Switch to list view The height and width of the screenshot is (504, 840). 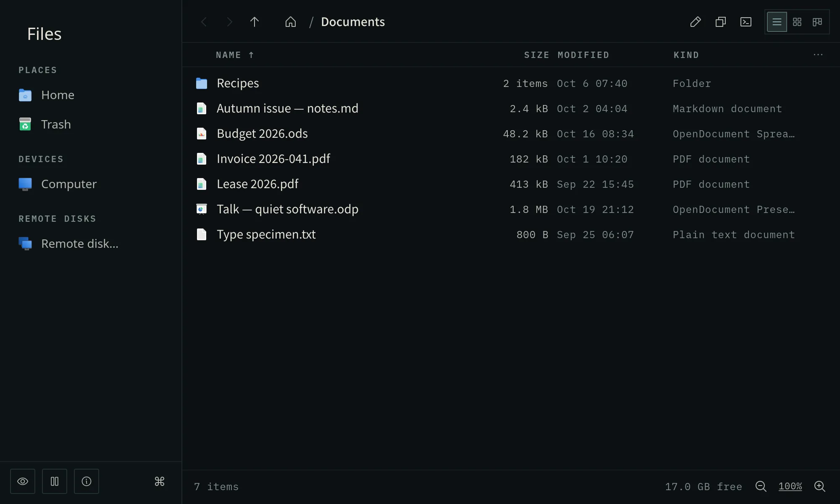click(777, 22)
